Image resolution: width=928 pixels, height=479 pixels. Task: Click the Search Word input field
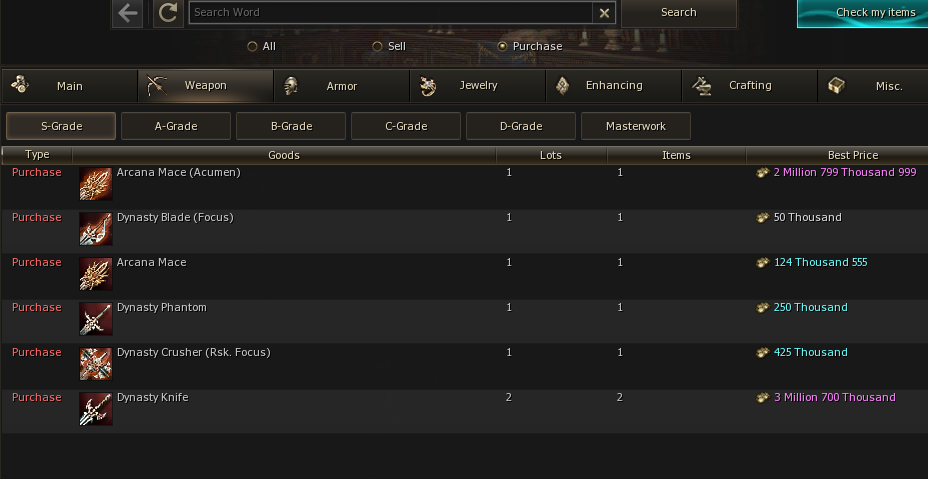coord(390,13)
